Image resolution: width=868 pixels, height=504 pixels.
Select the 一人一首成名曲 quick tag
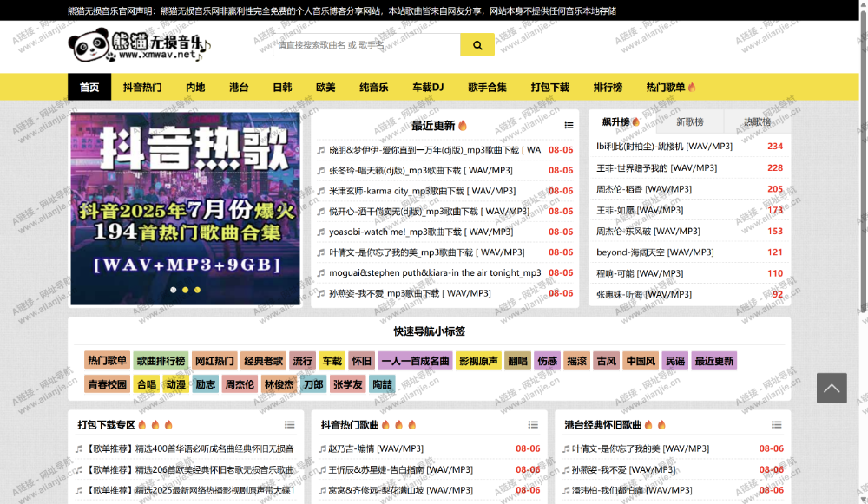(415, 361)
